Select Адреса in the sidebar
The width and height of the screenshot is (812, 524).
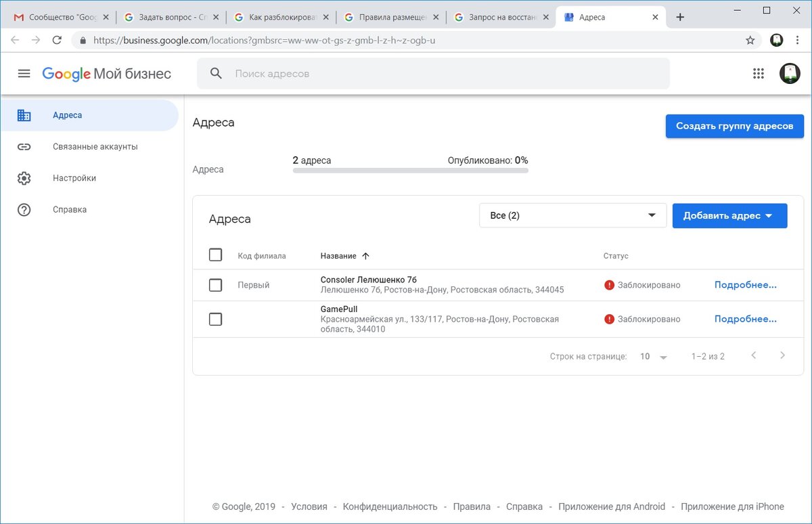tap(89, 115)
